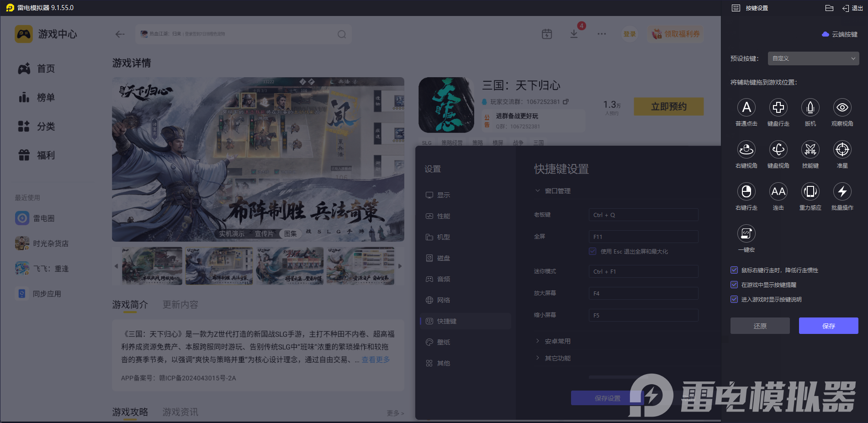Screen dimensions: 868x423
Task: Collapse the 窗口管理 section
Action: (557, 191)
